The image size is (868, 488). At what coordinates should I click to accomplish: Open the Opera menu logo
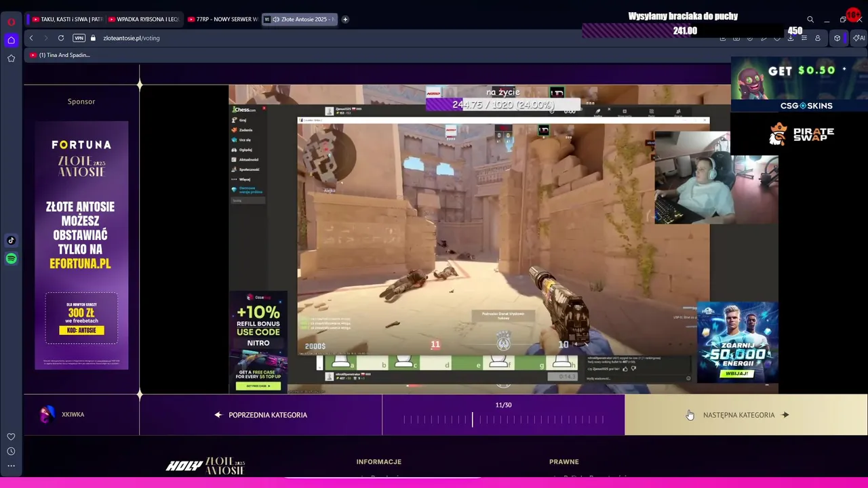click(11, 21)
